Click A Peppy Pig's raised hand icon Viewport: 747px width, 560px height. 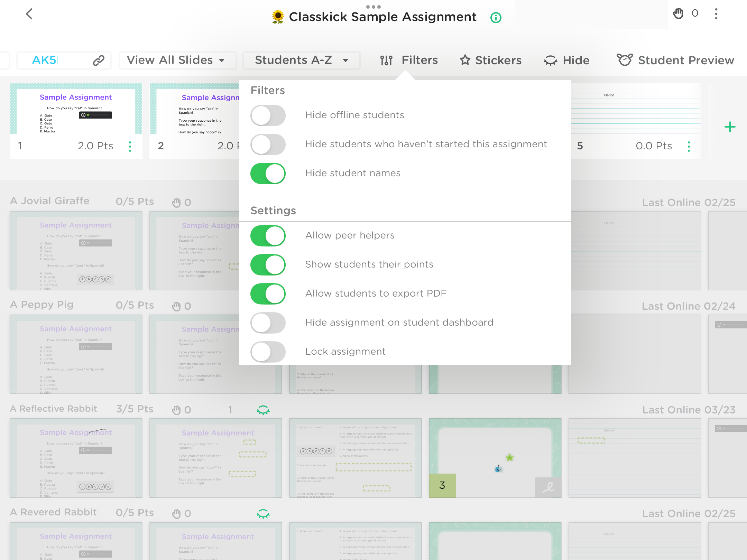(x=176, y=306)
